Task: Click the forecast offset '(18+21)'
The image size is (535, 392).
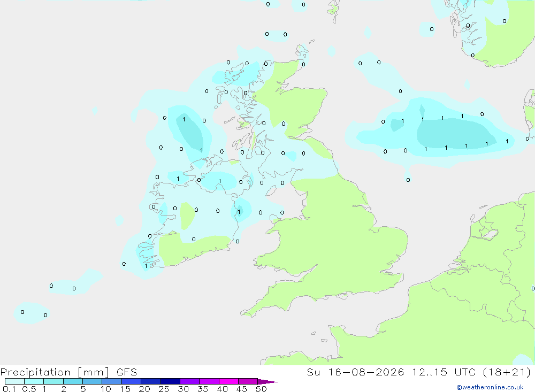Action: [507, 372]
